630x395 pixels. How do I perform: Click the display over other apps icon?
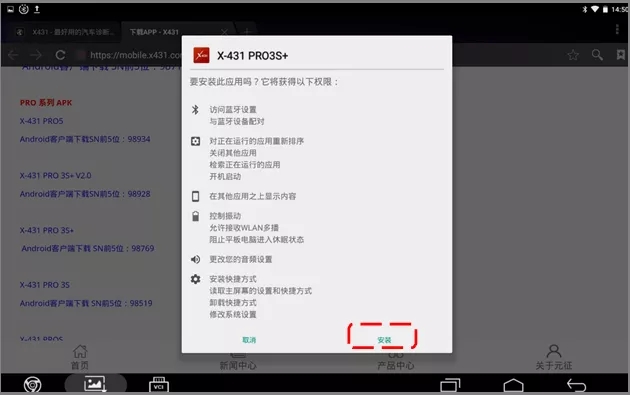pos(195,196)
